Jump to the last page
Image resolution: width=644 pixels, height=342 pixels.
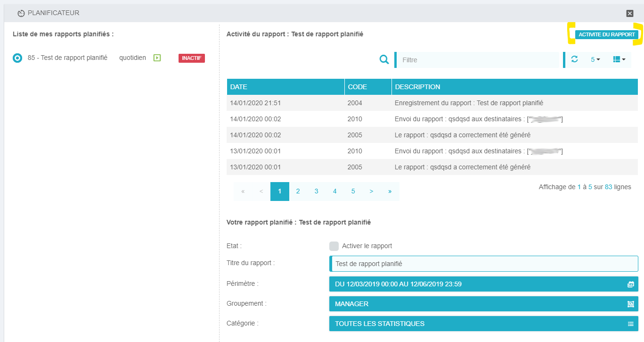click(x=390, y=192)
